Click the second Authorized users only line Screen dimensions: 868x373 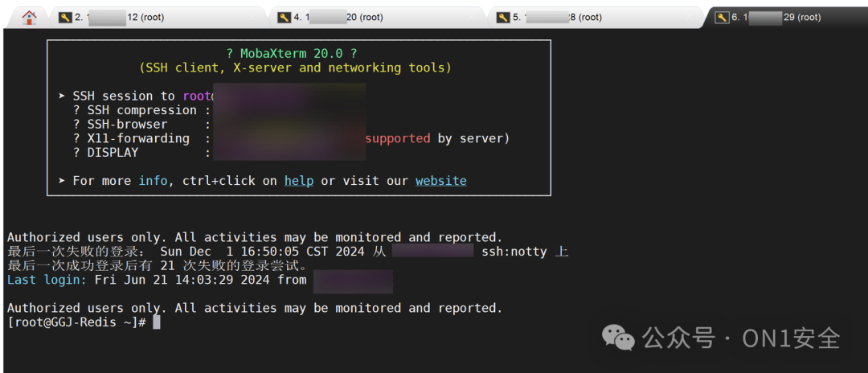coord(255,308)
